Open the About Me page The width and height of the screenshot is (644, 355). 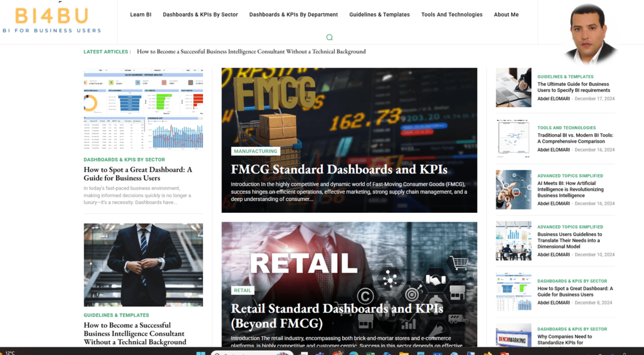pos(506,14)
